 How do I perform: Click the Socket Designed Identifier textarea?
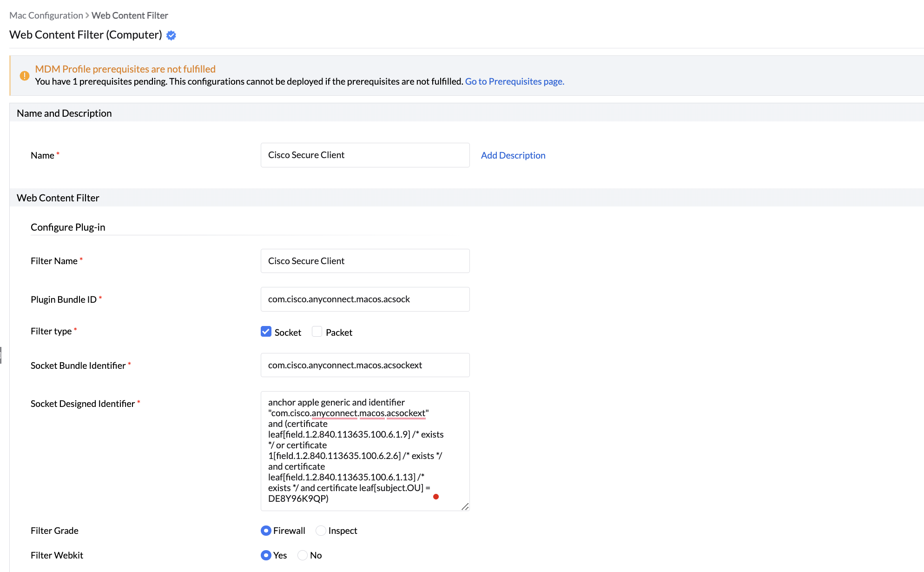(365, 450)
